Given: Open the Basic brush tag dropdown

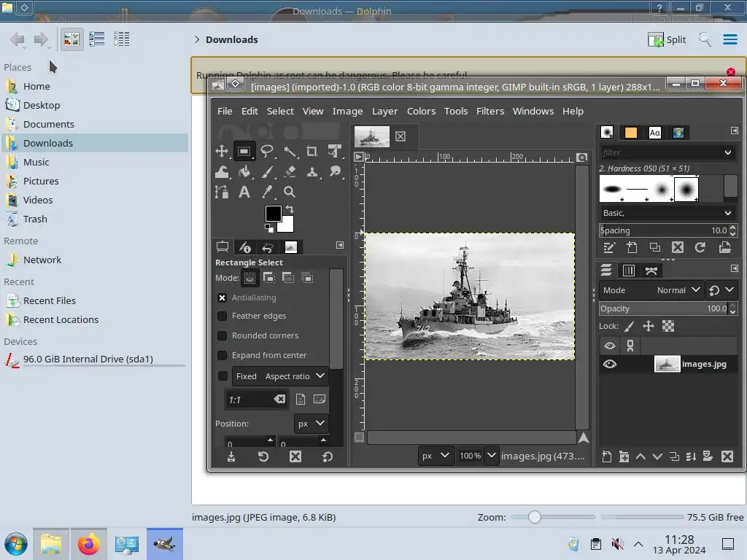Looking at the screenshot, I should point(666,213).
